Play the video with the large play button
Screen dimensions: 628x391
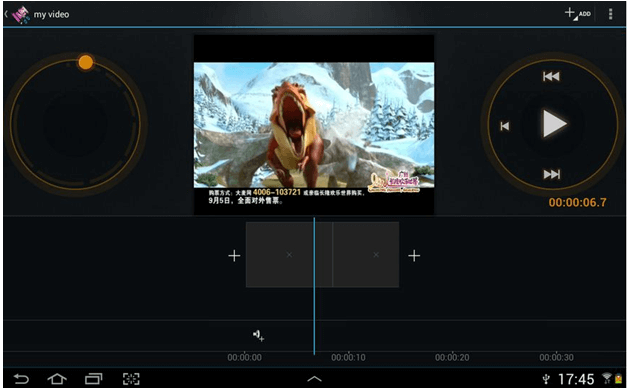click(554, 124)
